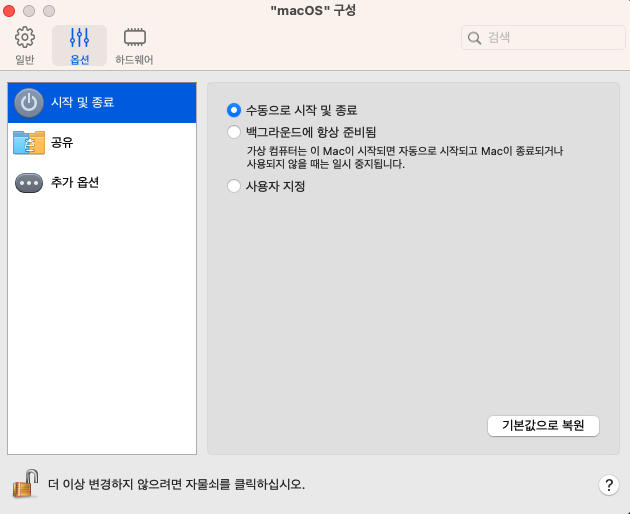
Task: Click the 공유 folder icon in sidebar
Action: tap(29, 143)
